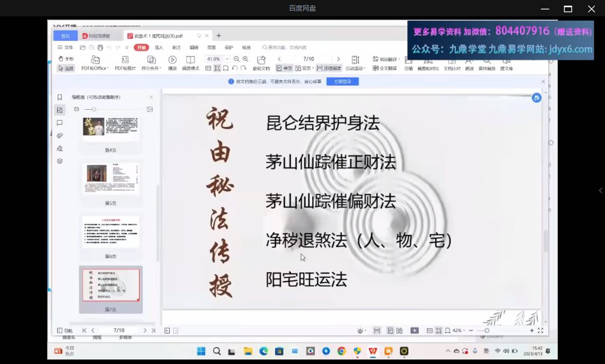
Task: Enter reading mode (阅读模式)
Action: click(x=190, y=63)
